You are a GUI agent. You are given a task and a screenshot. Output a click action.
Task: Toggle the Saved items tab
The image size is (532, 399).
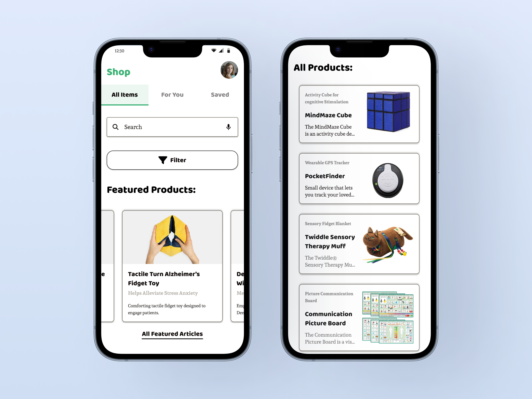(219, 94)
